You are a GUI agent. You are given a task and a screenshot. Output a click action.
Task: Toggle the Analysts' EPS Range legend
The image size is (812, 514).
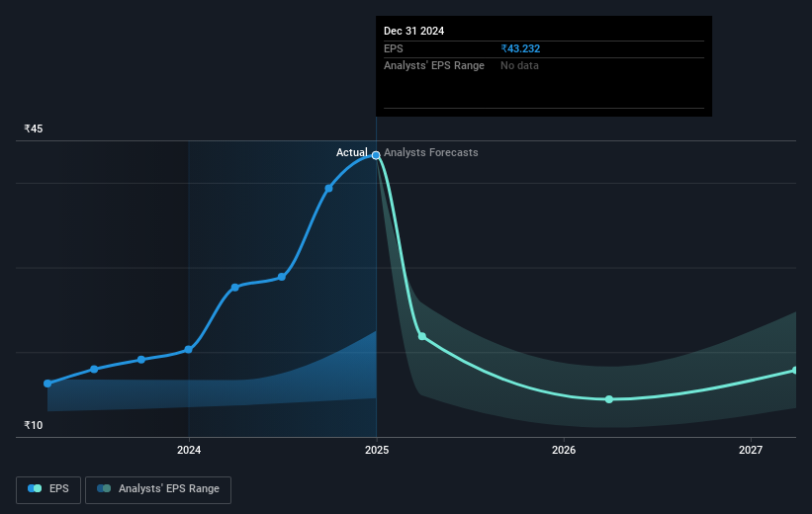[158, 489]
